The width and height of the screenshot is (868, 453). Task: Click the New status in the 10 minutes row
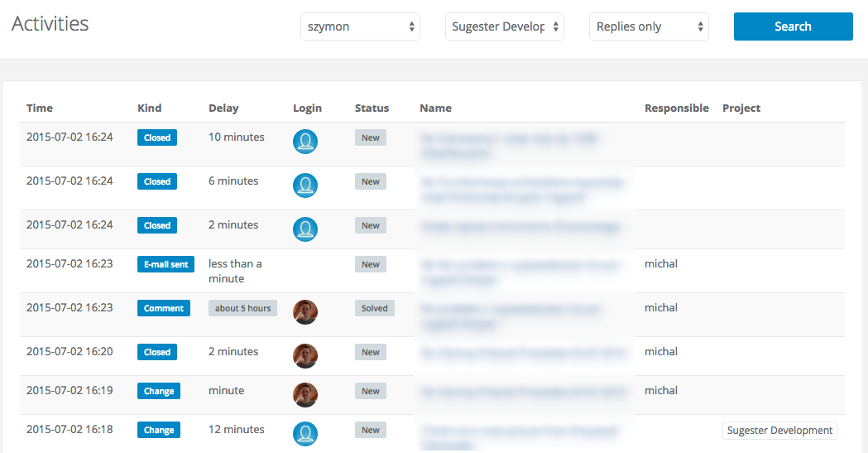(x=371, y=138)
